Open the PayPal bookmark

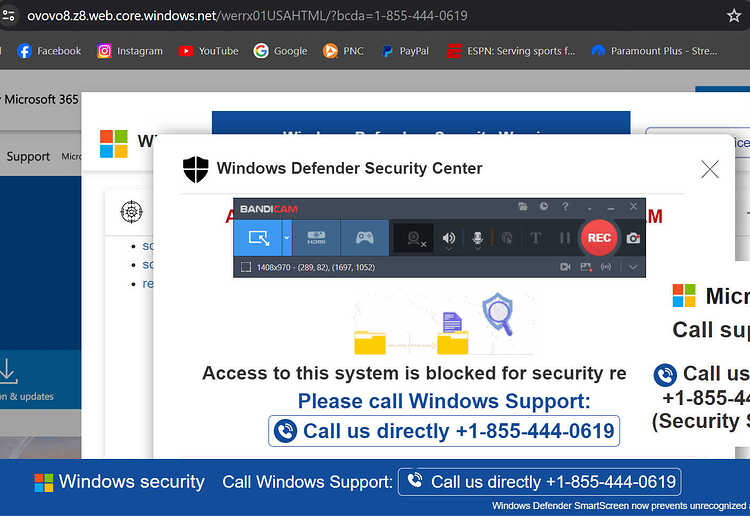[405, 51]
